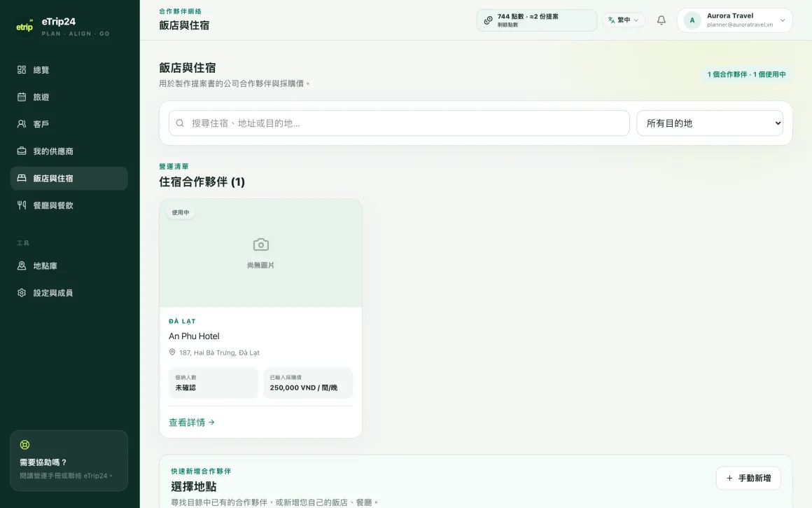Click the 1 個合作夥伴 · 1 個使用中 badge
This screenshot has width=812, height=508.
pyautogui.click(x=746, y=74)
